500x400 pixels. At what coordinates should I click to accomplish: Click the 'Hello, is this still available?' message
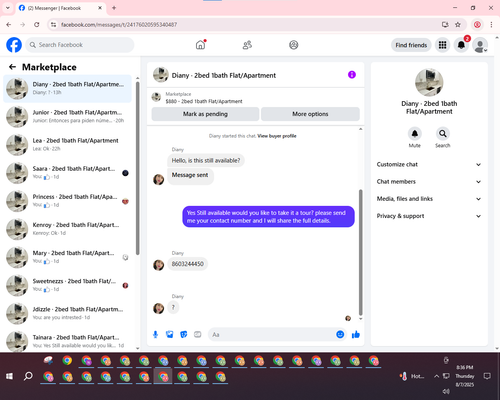pyautogui.click(x=206, y=161)
